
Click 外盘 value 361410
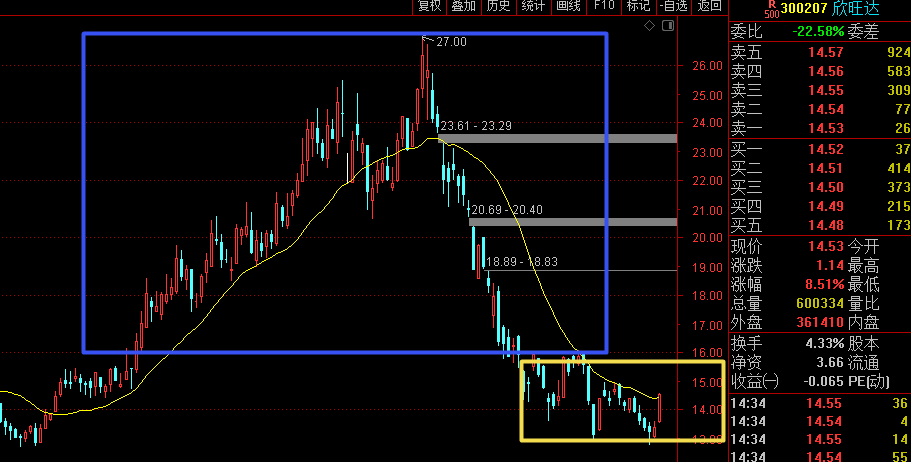pyautogui.click(x=820, y=322)
